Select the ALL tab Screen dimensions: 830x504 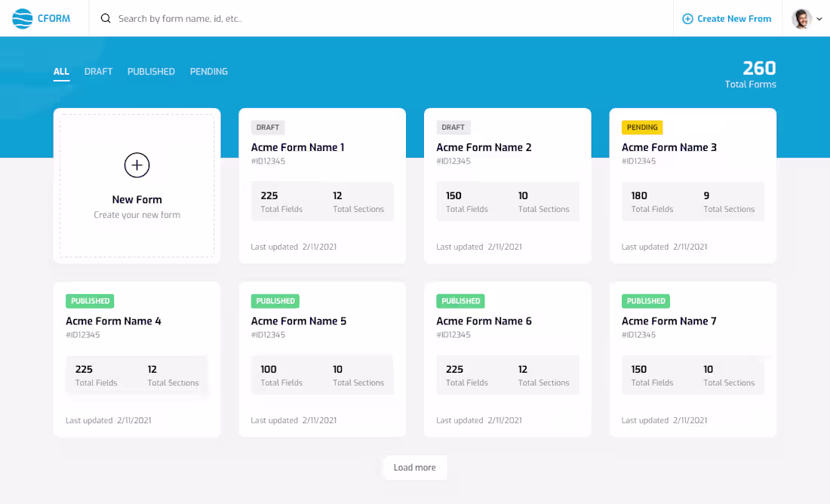pos(61,72)
